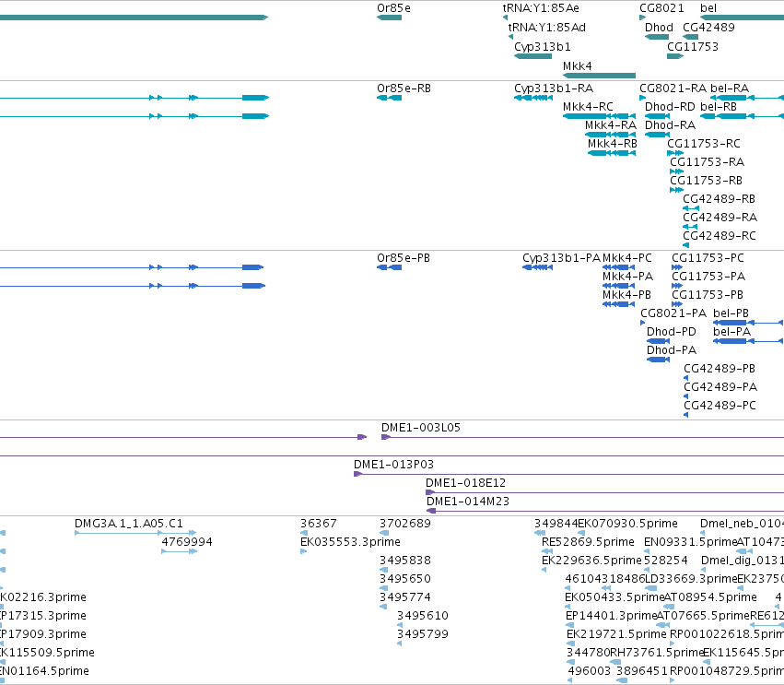The image size is (784, 685).
Task: Click the CG11753 gene label
Action: point(693,47)
